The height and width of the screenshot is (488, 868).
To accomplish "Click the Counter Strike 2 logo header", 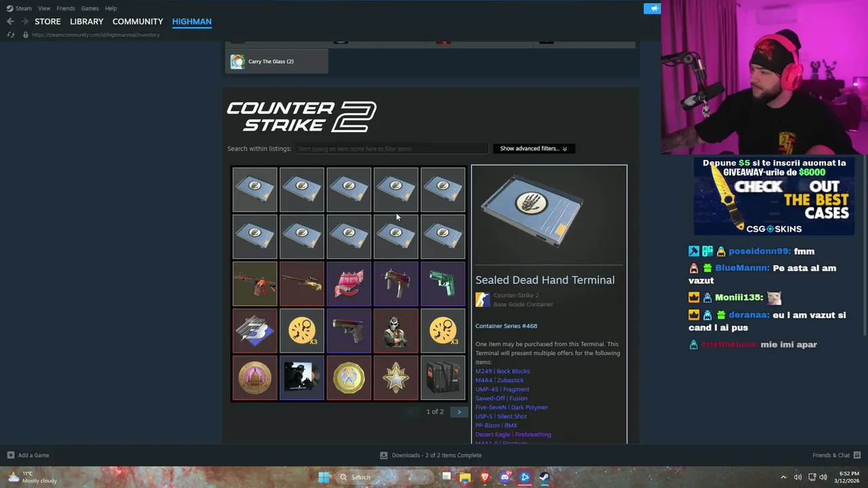I will pos(301,117).
